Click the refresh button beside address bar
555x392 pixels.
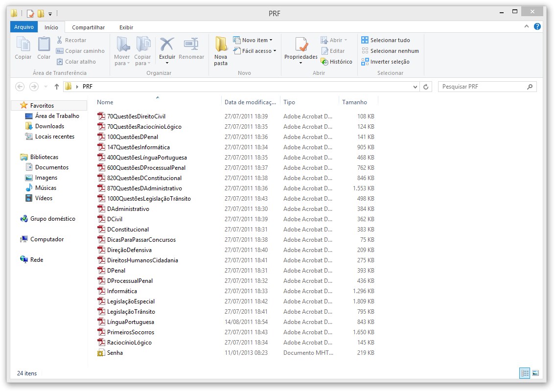pos(426,87)
